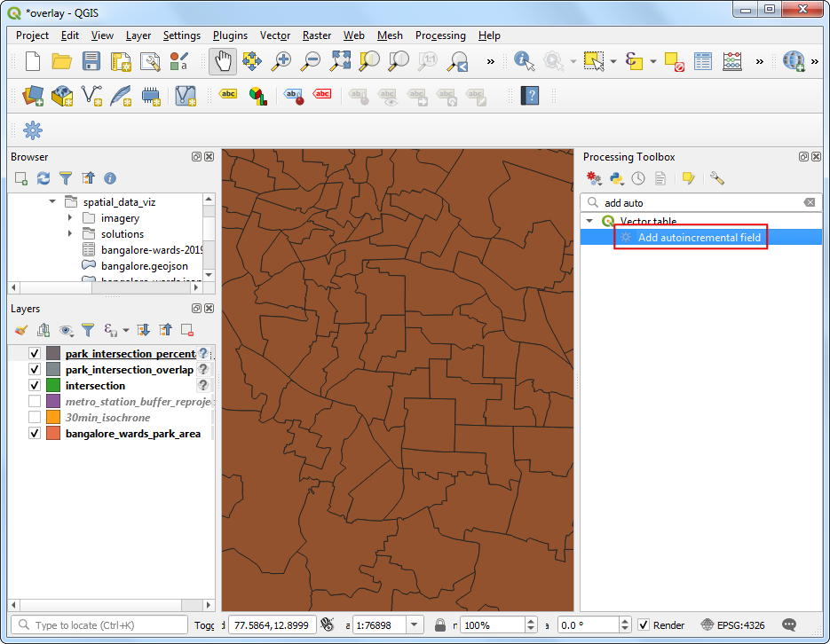The width and height of the screenshot is (830, 644).
Task: View Processing history via the clock icon
Action: tap(639, 178)
